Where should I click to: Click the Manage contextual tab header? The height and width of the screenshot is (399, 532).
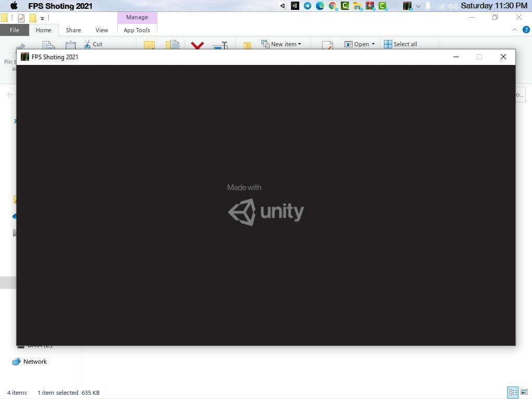[x=137, y=17]
